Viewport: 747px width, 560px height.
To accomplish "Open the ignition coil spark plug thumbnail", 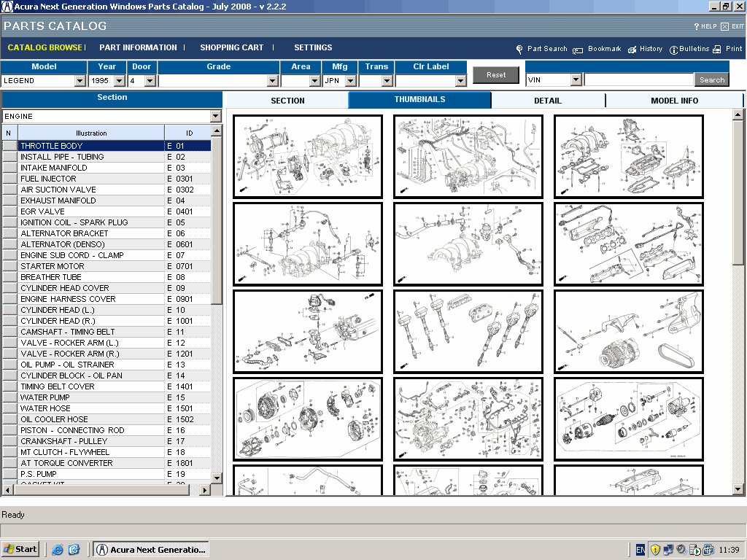I will click(x=468, y=331).
